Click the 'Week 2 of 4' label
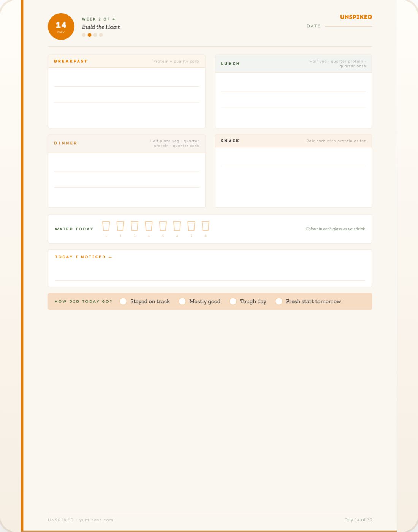 pyautogui.click(x=98, y=19)
